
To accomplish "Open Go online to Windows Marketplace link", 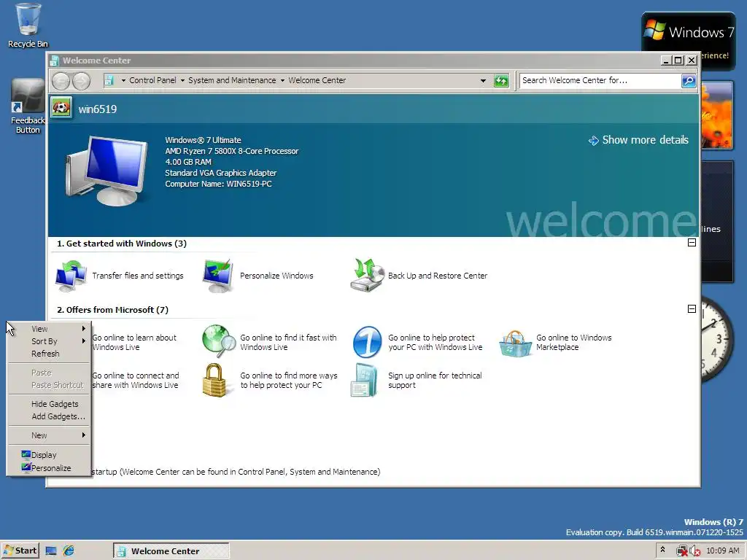I will click(573, 343).
